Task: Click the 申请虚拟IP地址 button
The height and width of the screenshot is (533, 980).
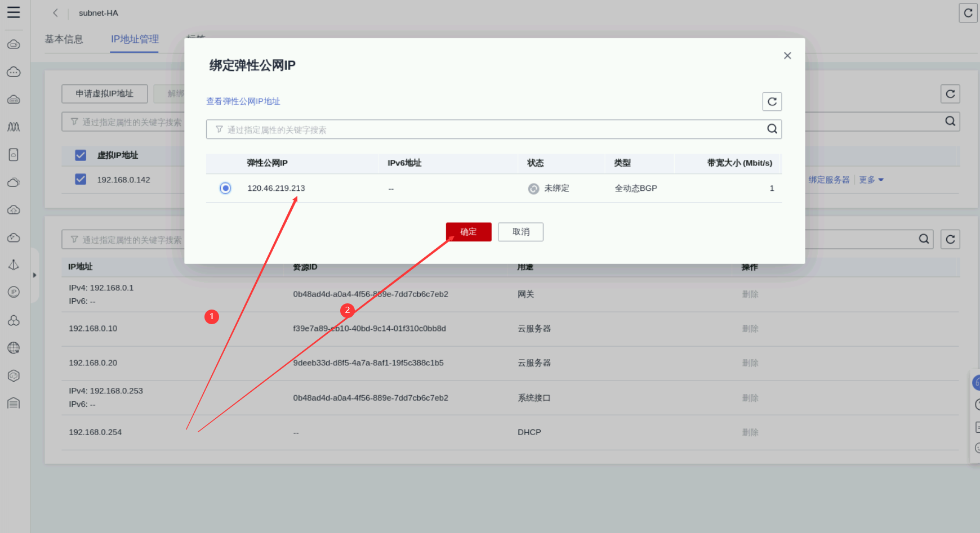Action: pyautogui.click(x=105, y=94)
